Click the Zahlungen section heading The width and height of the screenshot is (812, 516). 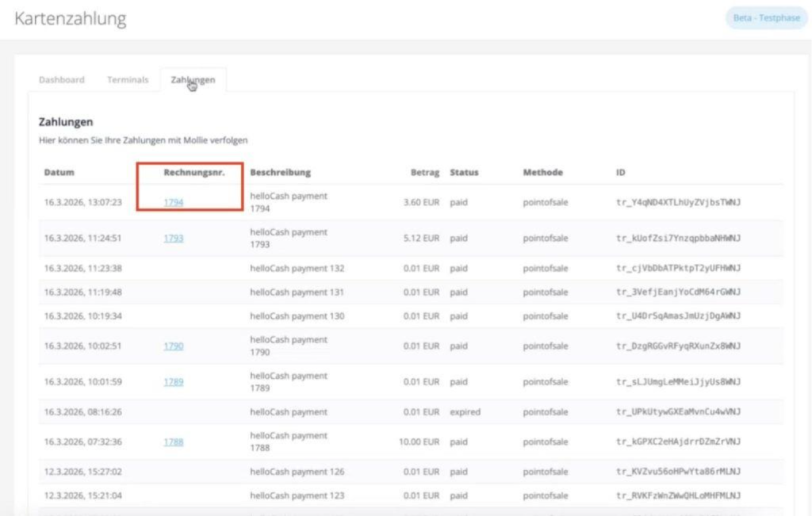coord(66,122)
